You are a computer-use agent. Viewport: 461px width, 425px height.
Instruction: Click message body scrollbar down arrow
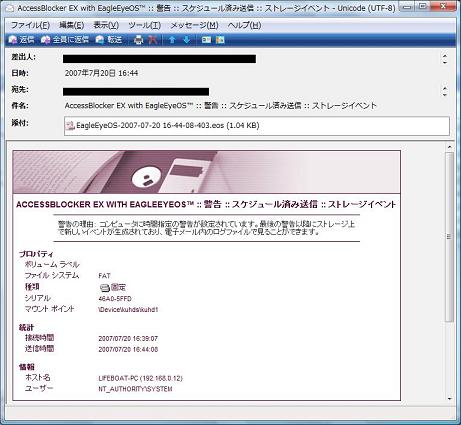point(449,398)
